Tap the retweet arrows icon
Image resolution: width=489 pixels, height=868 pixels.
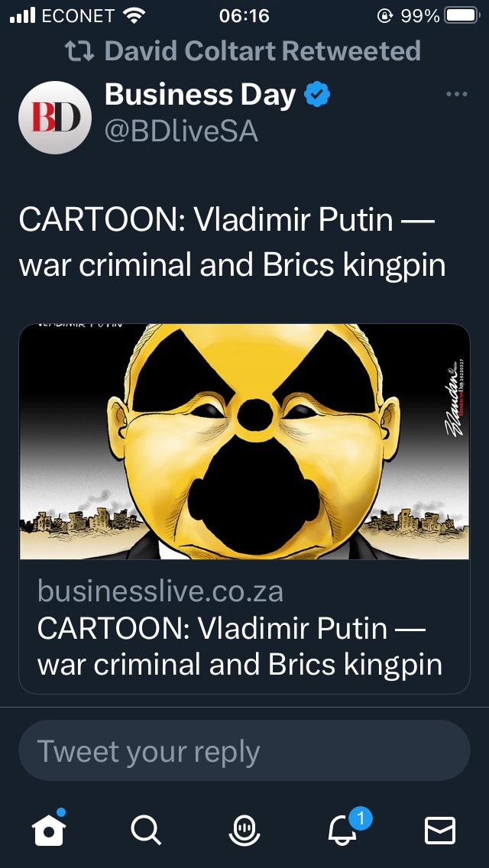coord(79,51)
